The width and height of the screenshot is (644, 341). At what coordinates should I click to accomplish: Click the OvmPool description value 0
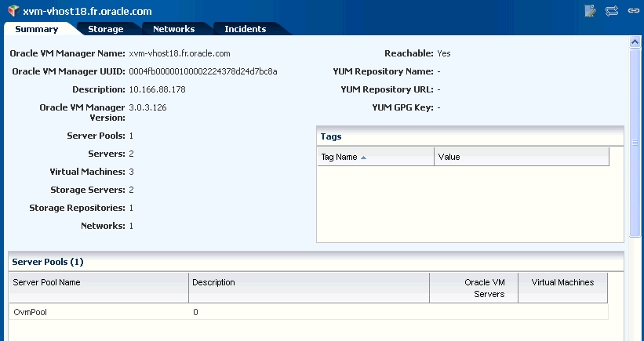coord(195,312)
